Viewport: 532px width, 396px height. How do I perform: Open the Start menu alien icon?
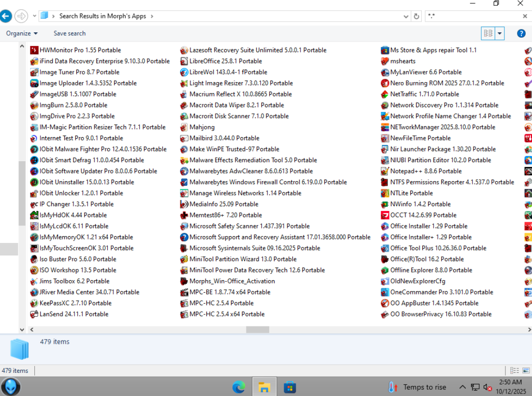(x=11, y=387)
